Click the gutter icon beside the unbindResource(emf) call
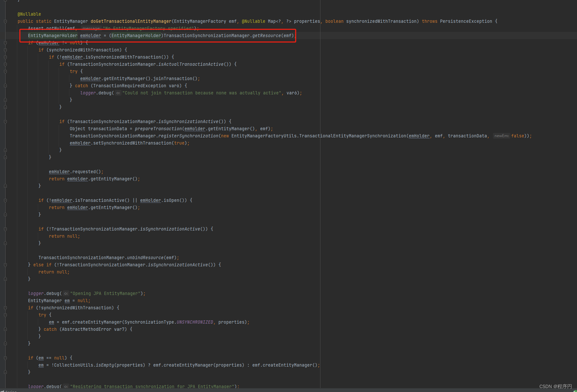 click(5, 258)
